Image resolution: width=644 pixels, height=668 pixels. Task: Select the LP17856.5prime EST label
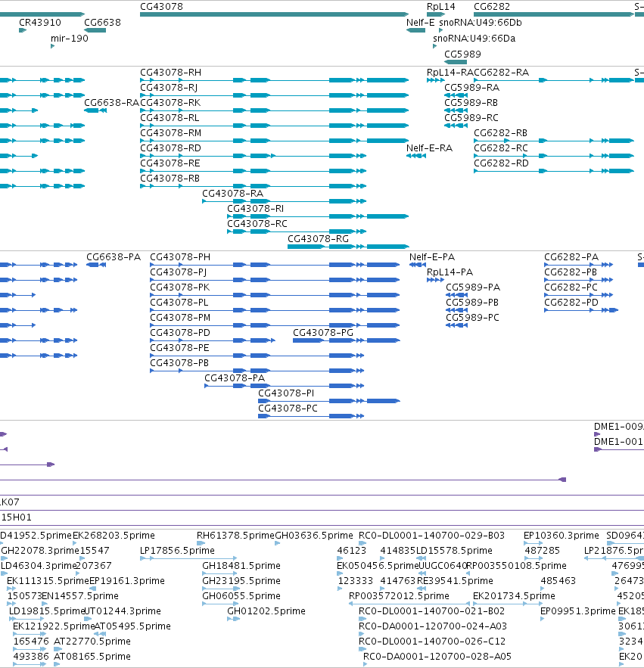(x=177, y=551)
